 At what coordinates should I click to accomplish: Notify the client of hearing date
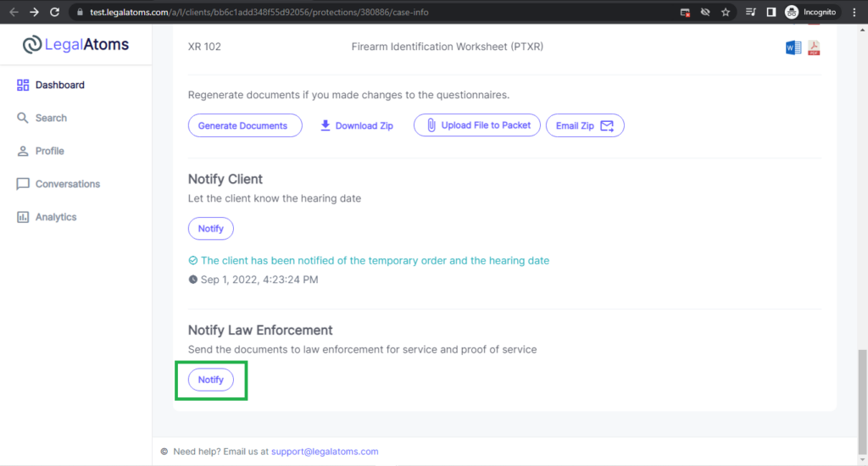pos(211,229)
